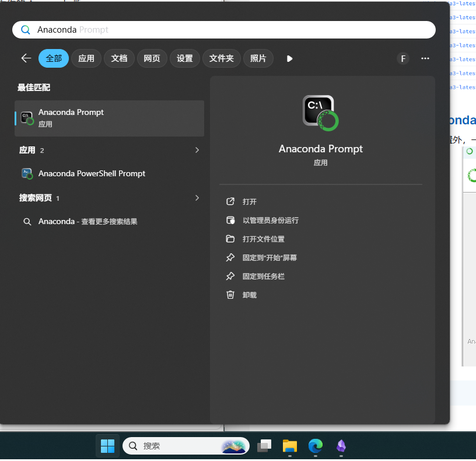
Task: Click the 打开 open icon
Action: (x=230, y=201)
